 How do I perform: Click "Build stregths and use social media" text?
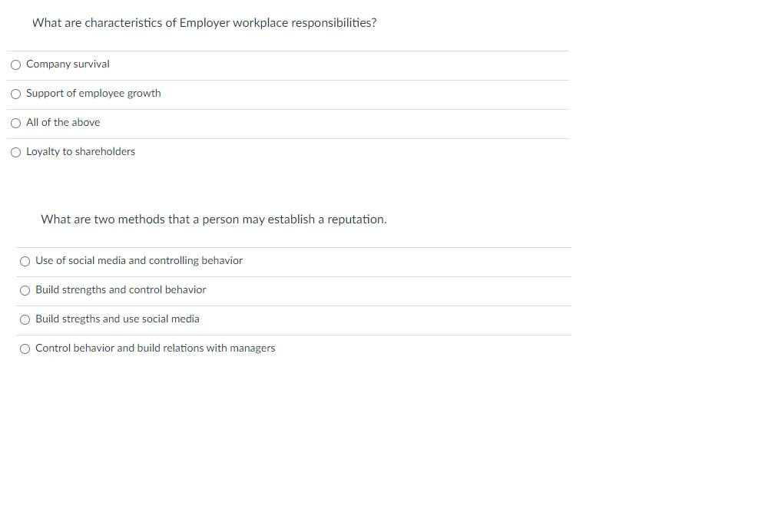coord(117,319)
